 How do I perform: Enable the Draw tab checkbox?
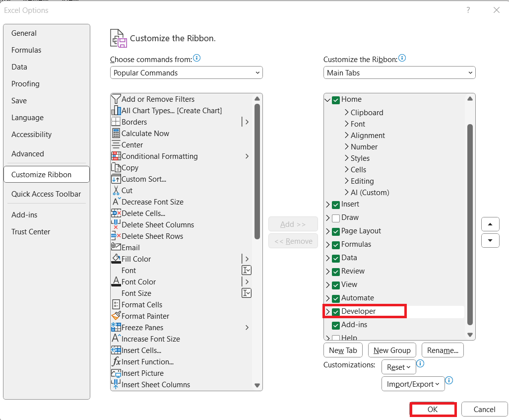click(x=336, y=218)
